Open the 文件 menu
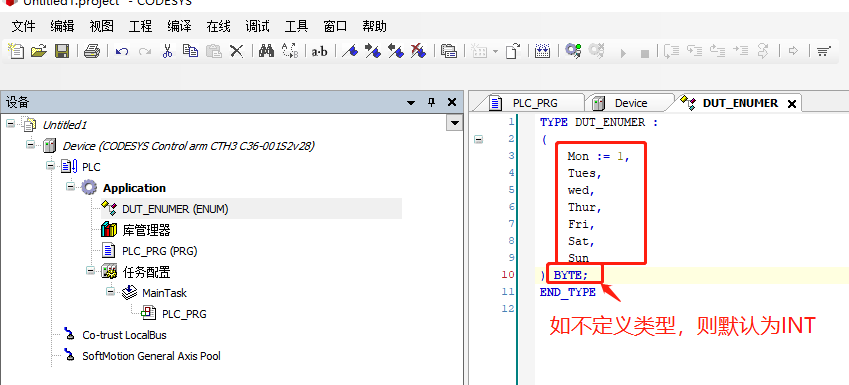The image size is (849, 385). (x=23, y=27)
